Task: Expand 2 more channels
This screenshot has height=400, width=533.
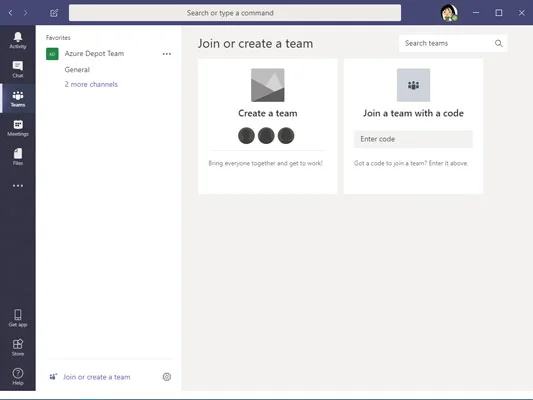Action: (x=91, y=84)
